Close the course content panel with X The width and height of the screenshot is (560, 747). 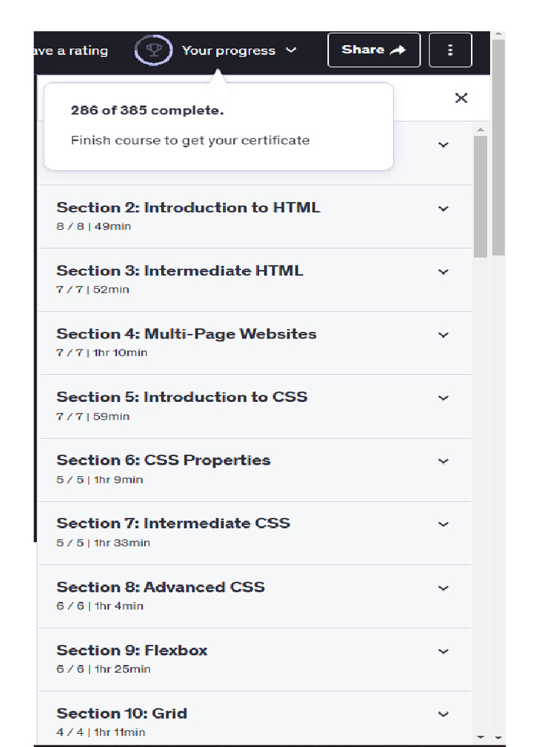[461, 98]
